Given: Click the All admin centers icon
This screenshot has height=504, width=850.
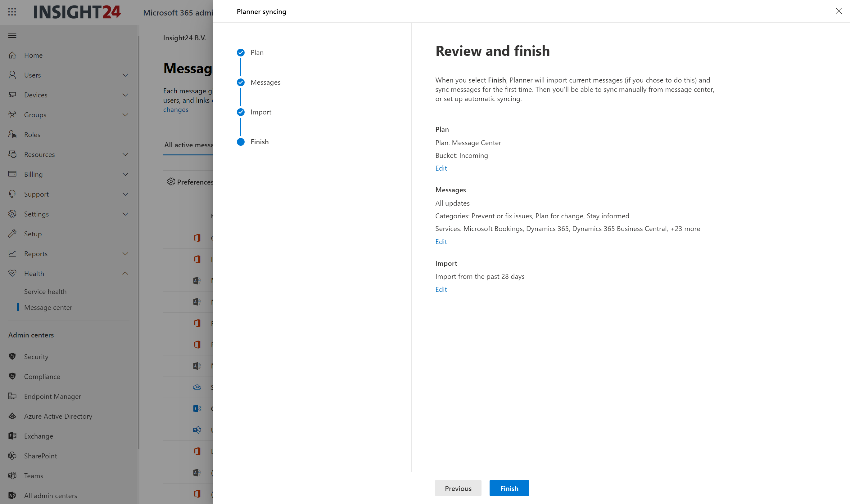Looking at the screenshot, I should pyautogui.click(x=12, y=496).
